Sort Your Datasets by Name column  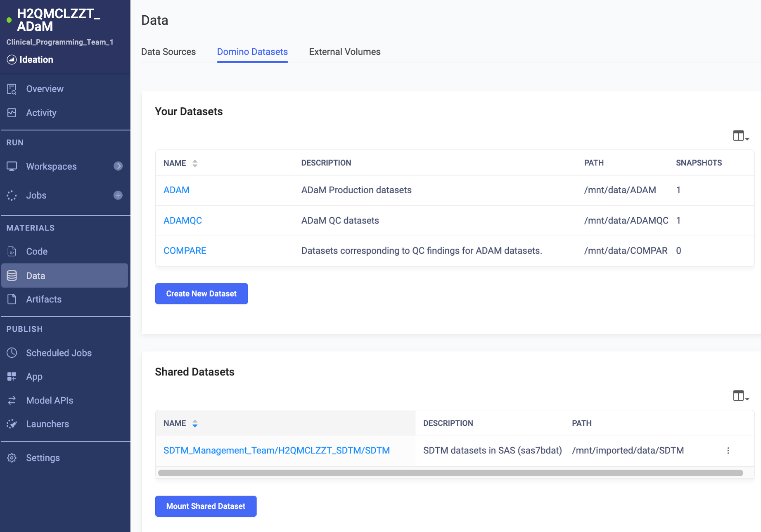(x=195, y=163)
